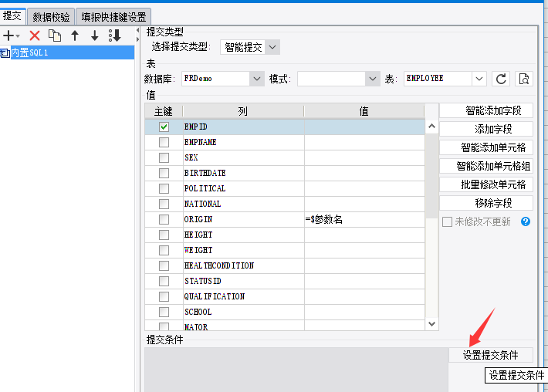Move item up with up arrow icon
This screenshot has width=548, height=392.
[x=75, y=35]
